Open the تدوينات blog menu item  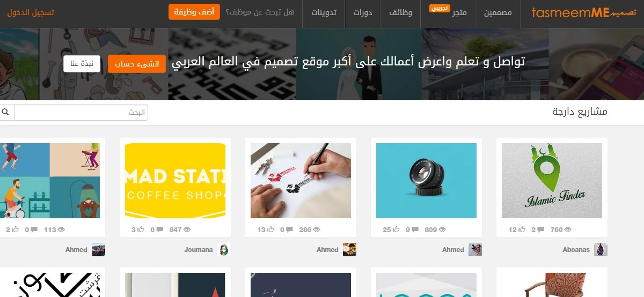(324, 12)
